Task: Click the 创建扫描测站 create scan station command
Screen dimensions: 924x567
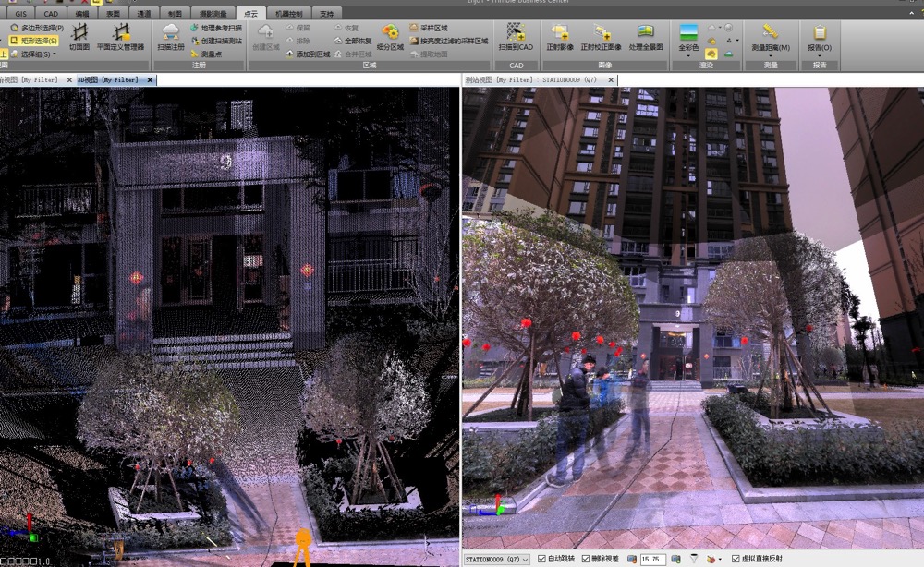Action: [216, 41]
